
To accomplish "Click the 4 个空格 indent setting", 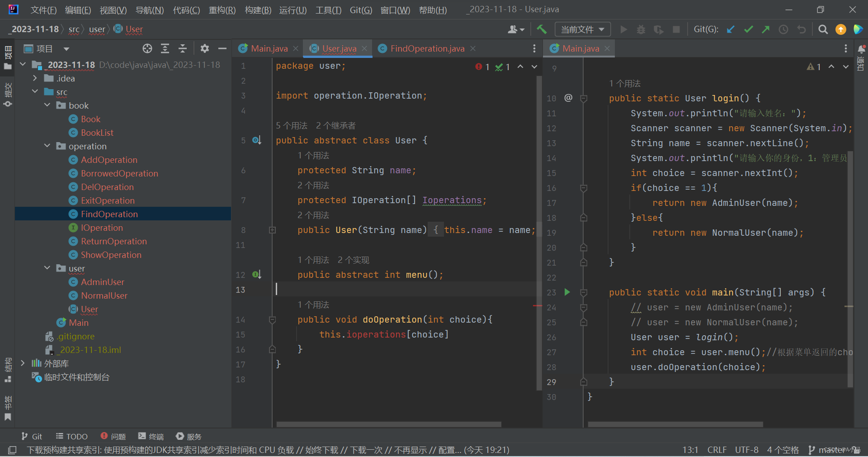I will point(783,450).
